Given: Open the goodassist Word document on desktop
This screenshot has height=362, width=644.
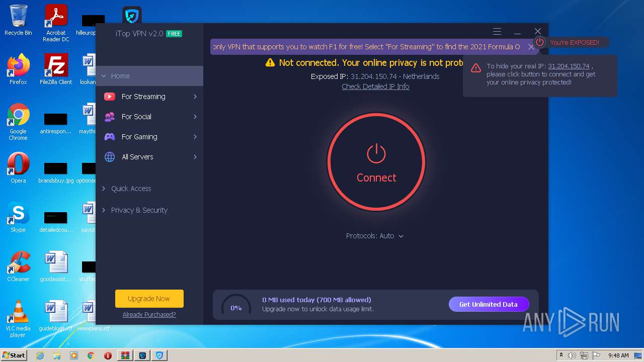Looking at the screenshot, I should [56, 266].
